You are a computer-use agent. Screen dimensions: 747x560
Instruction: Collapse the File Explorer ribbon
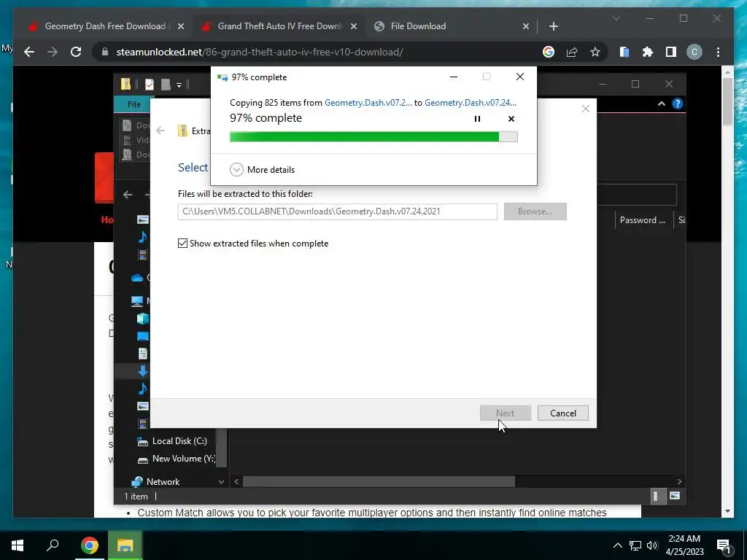pyautogui.click(x=661, y=104)
